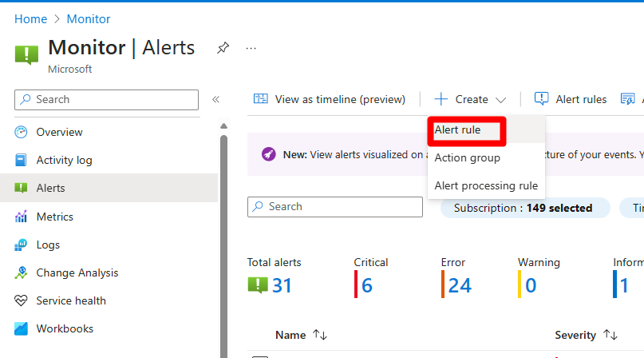Screen dimensions: 644x358
Task: Click the Logs icon in sidebar
Action: [22, 245]
